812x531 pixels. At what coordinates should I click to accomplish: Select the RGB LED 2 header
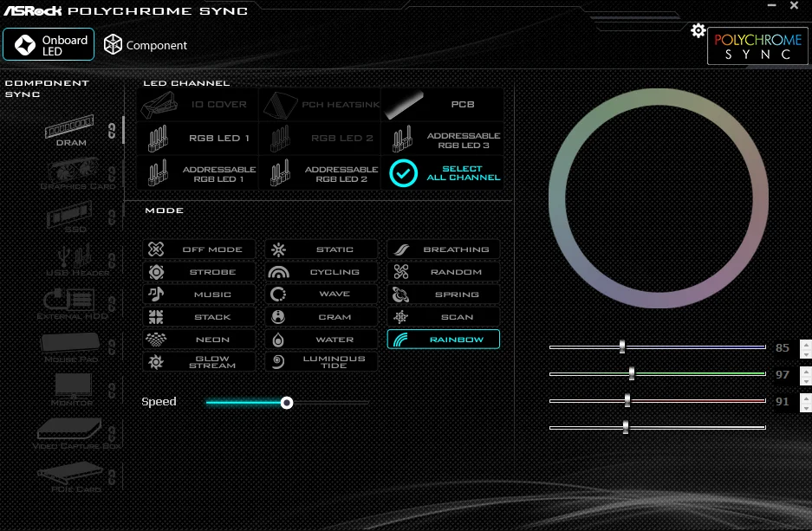pyautogui.click(x=320, y=139)
